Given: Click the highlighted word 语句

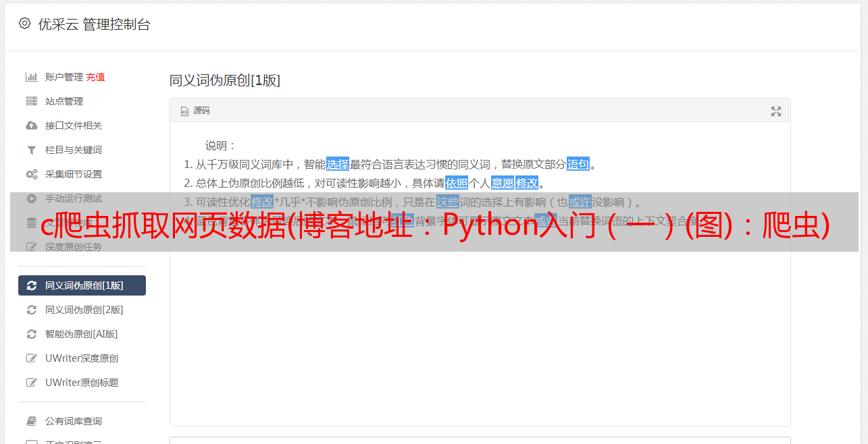Looking at the screenshot, I should 578,164.
